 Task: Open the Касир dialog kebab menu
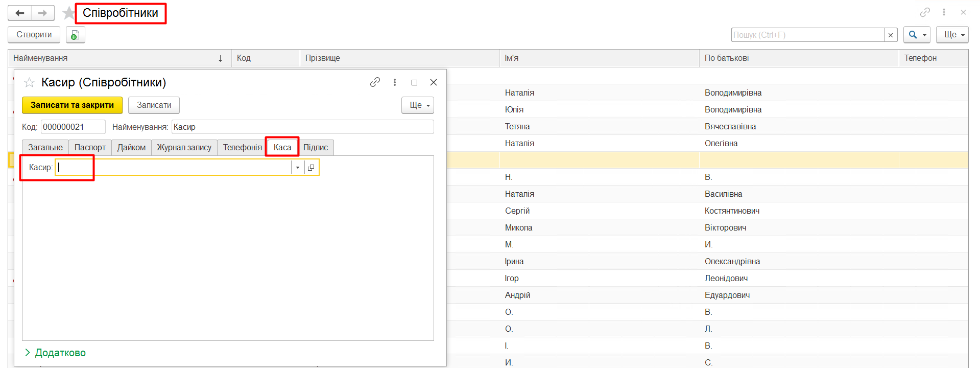click(x=395, y=82)
